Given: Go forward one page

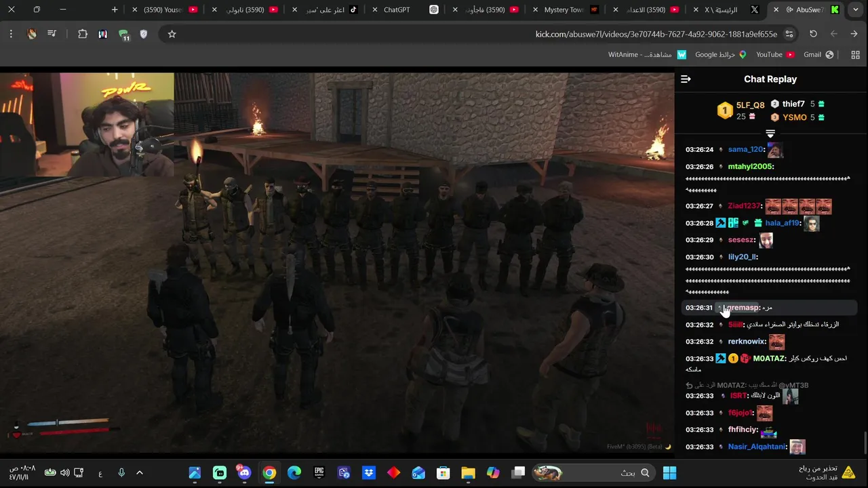Looking at the screenshot, I should click(834, 34).
